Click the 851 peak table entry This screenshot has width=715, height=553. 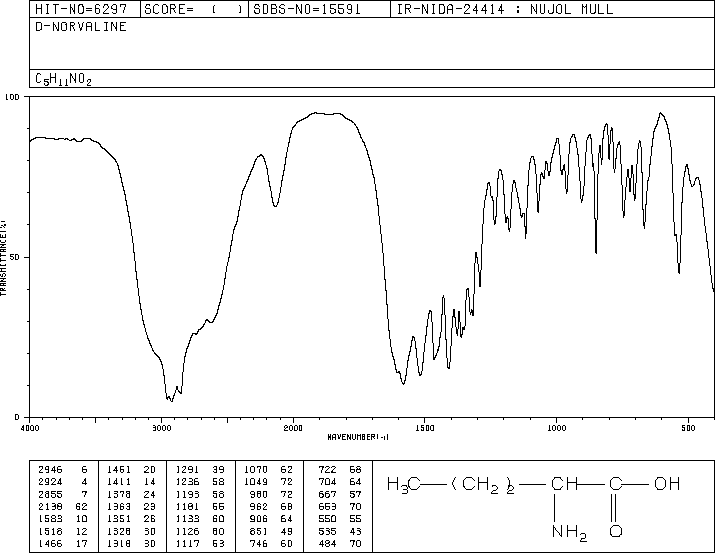point(259,531)
